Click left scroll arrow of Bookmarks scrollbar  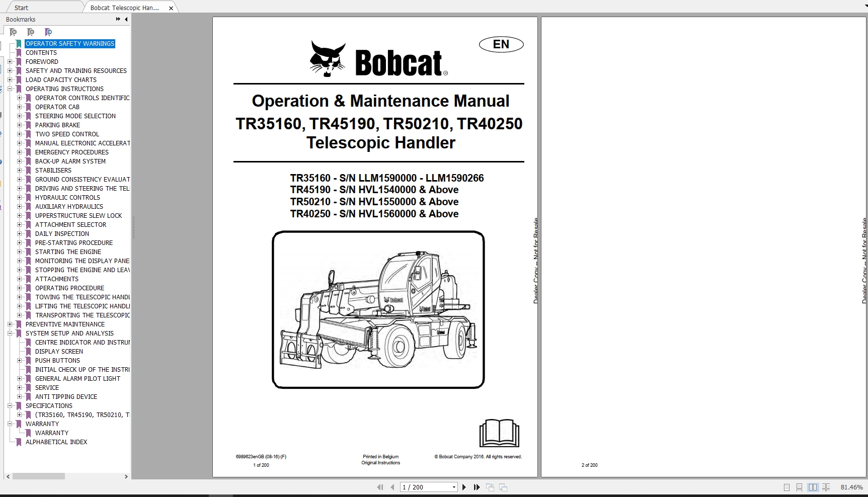8,476
